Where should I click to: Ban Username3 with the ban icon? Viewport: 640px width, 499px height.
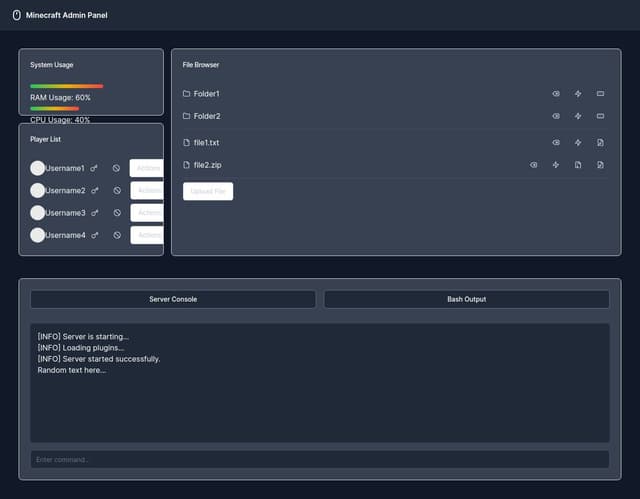[x=117, y=213]
